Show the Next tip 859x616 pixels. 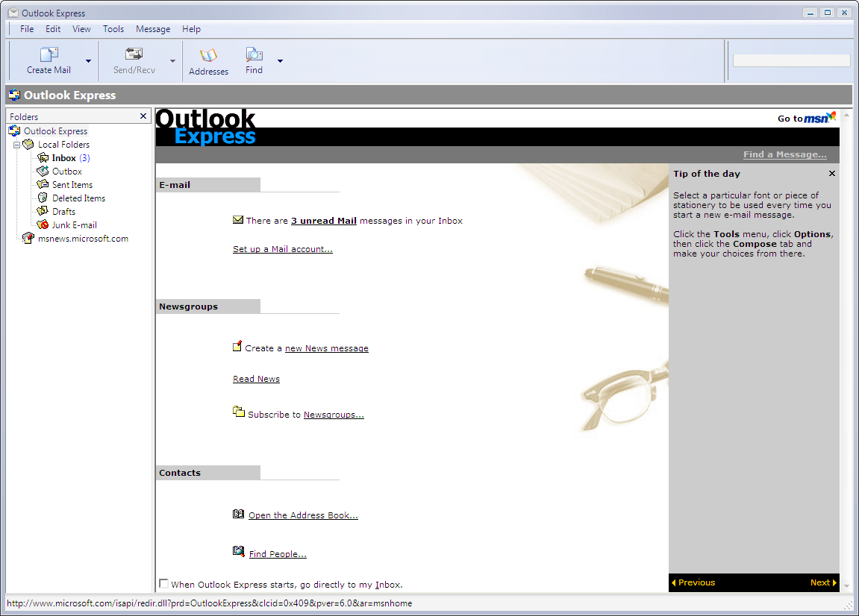click(823, 582)
